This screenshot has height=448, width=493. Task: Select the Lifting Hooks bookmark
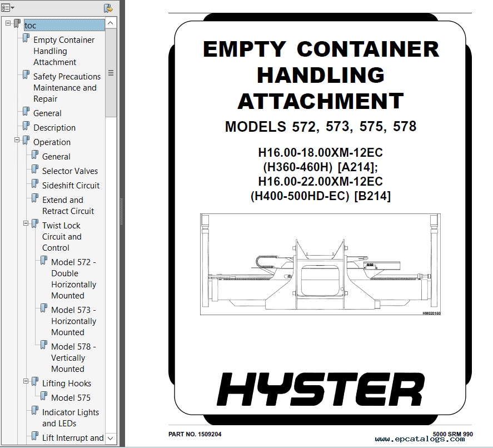click(x=67, y=383)
